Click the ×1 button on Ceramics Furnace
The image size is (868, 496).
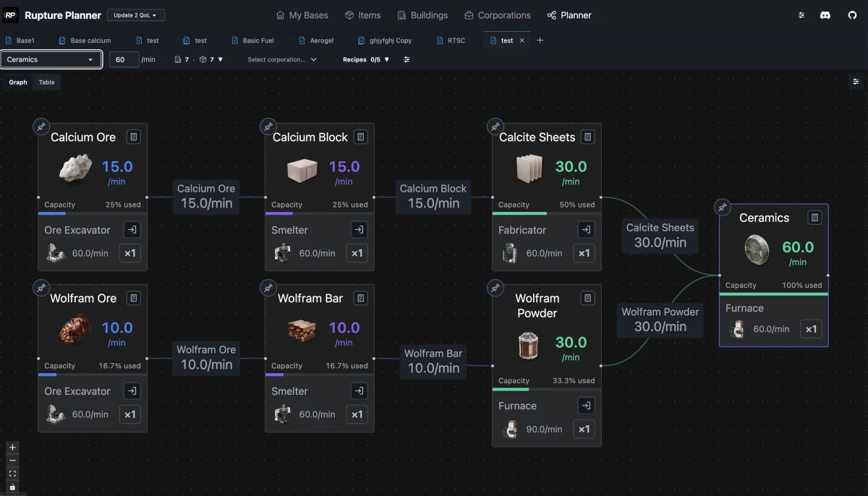[x=812, y=329]
